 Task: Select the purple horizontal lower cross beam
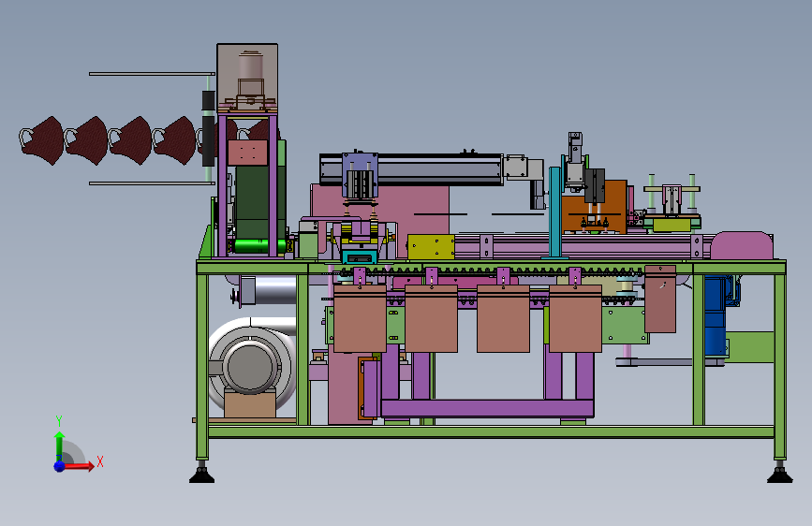coord(487,408)
